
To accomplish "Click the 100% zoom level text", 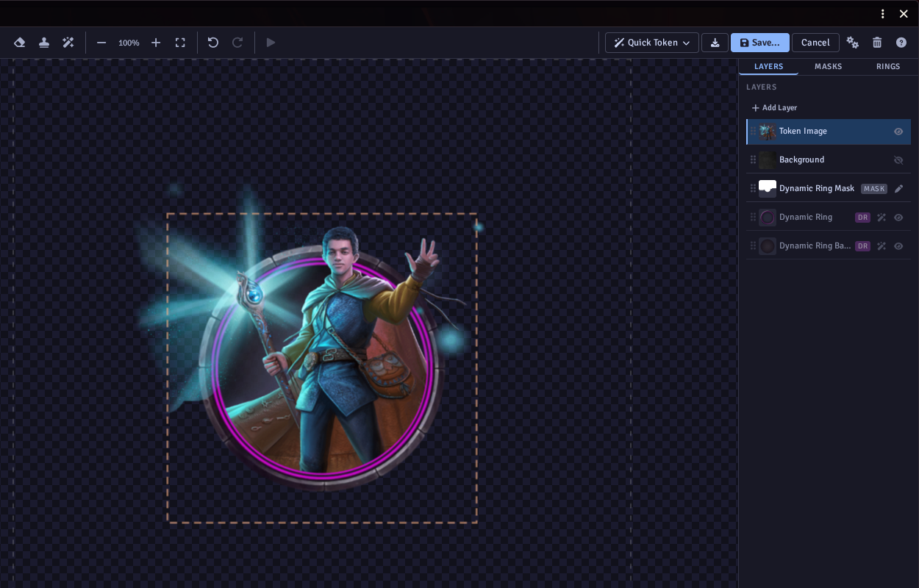I will [x=129, y=43].
